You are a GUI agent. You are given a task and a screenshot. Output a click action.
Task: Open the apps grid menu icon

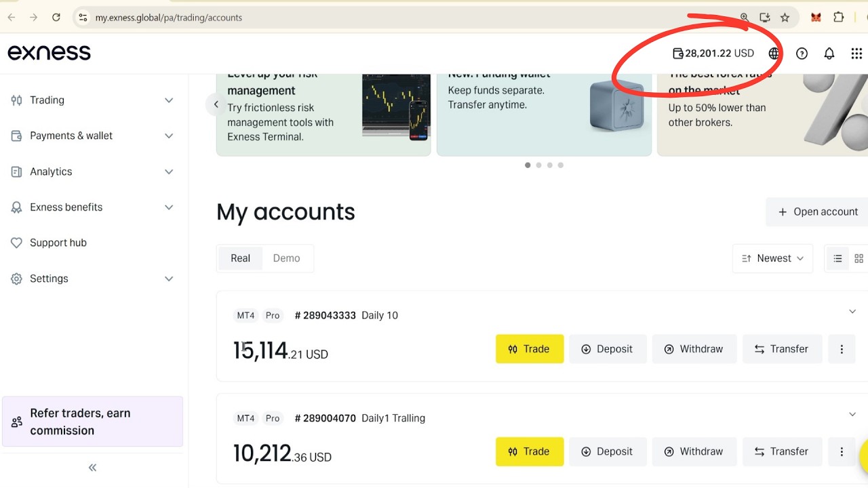click(856, 54)
